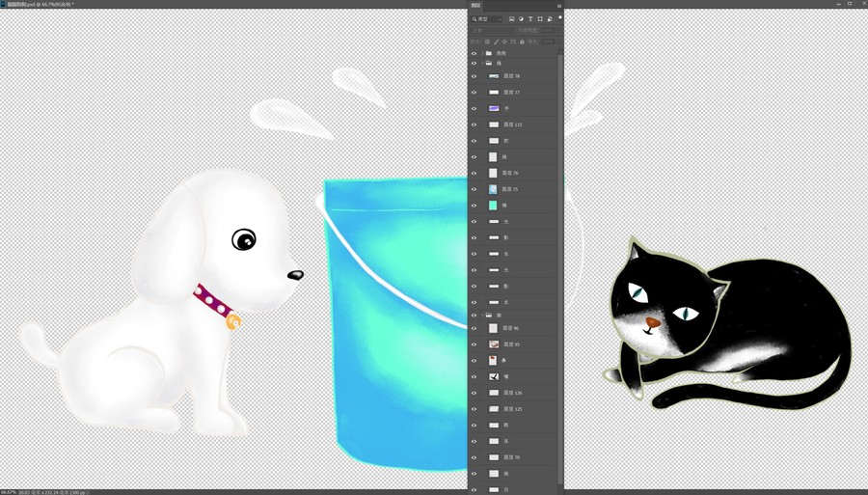
Task: Collapse the cat layer group near 图层 96
Action: click(x=482, y=316)
